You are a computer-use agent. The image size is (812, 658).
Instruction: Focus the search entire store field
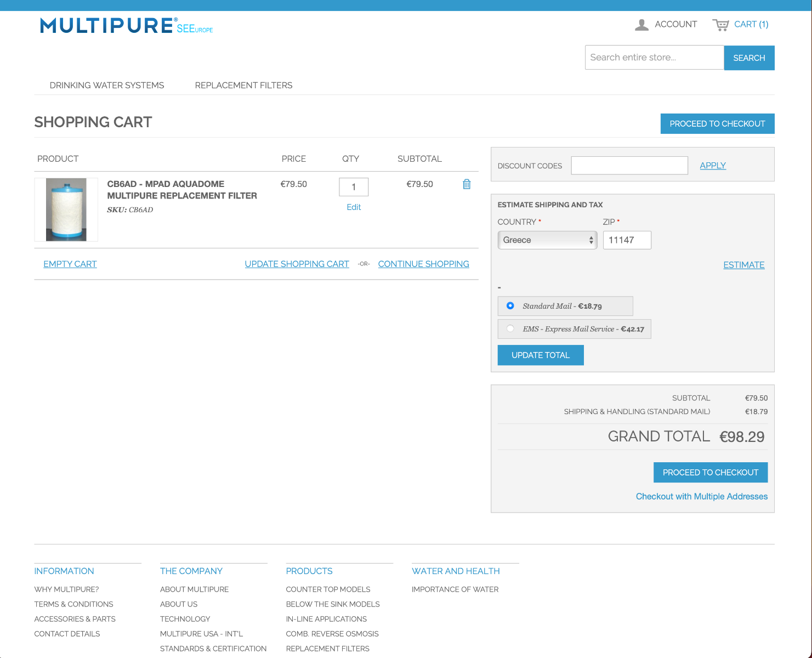(x=655, y=58)
